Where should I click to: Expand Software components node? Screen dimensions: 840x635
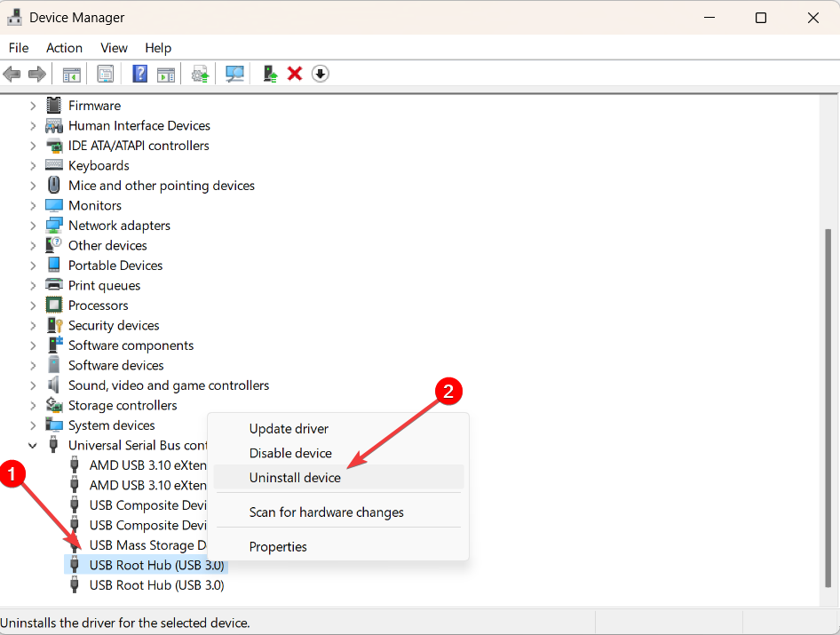point(33,345)
